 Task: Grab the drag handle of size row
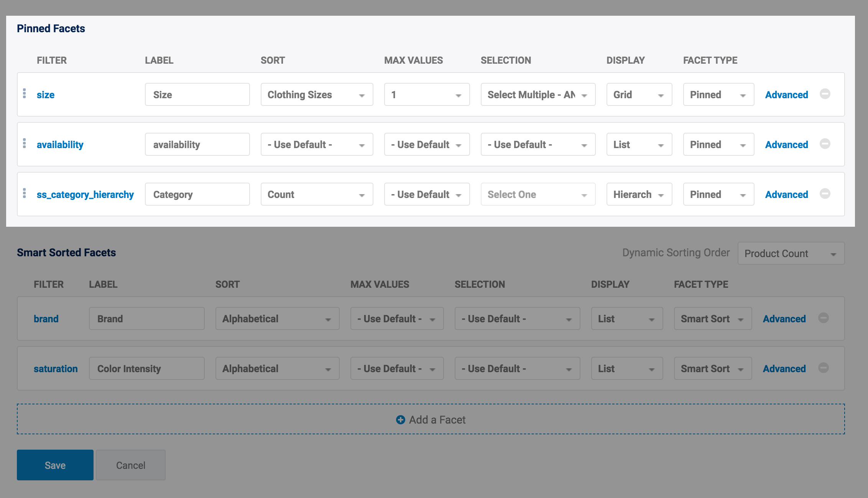25,94
